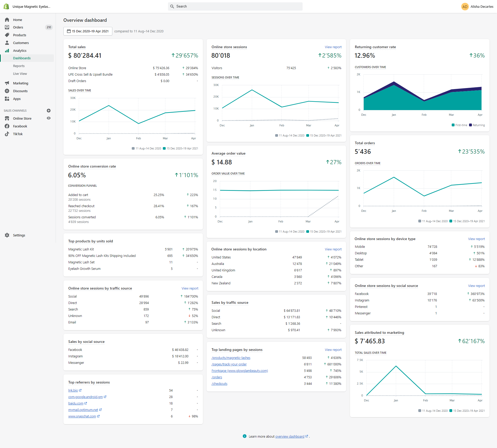
Task: Open Marketing via the megaphone icon
Action: (x=7, y=83)
